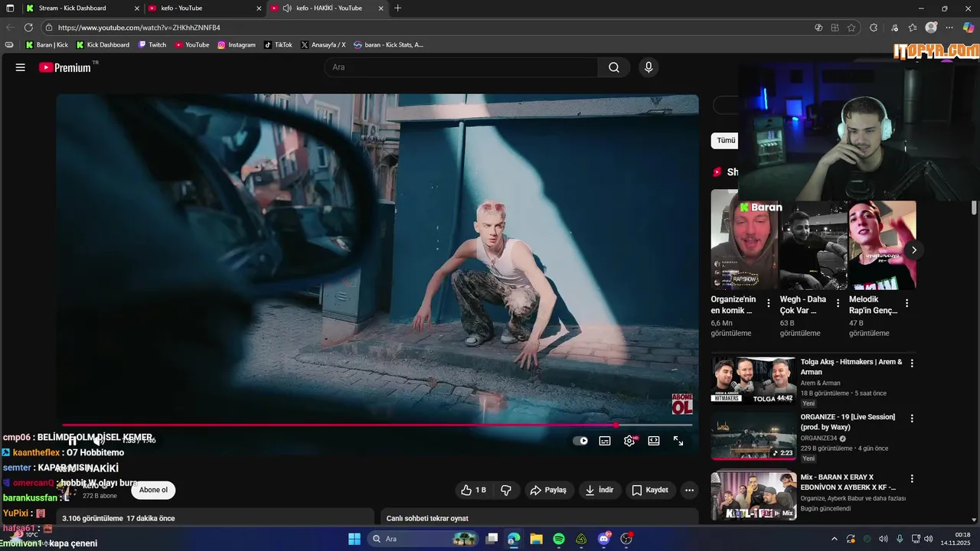Screen dimensions: 980x551
Task: Go to YouTube Premium home logo
Action: (65, 67)
